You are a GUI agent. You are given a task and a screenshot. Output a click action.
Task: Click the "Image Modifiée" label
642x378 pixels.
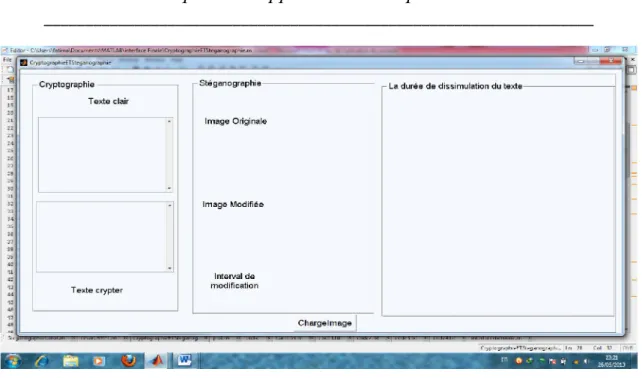point(233,204)
